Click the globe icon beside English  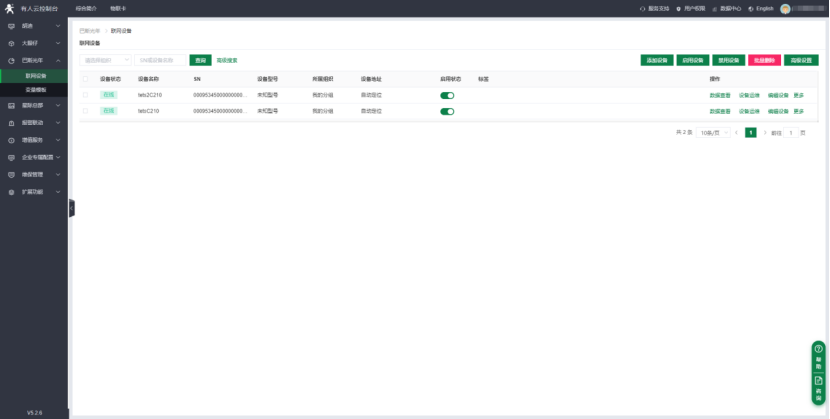tap(750, 8)
